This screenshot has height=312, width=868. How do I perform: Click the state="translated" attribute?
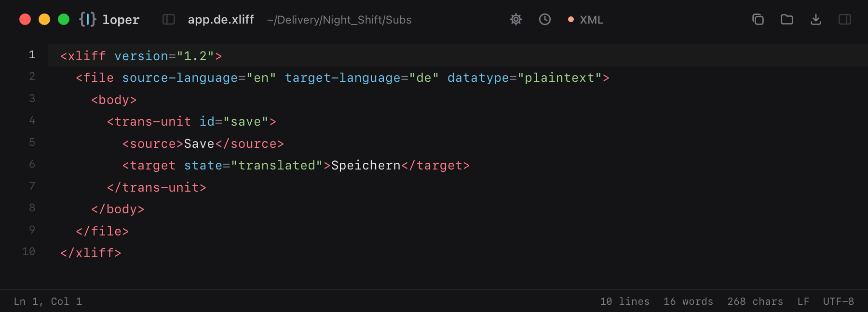coord(253,166)
